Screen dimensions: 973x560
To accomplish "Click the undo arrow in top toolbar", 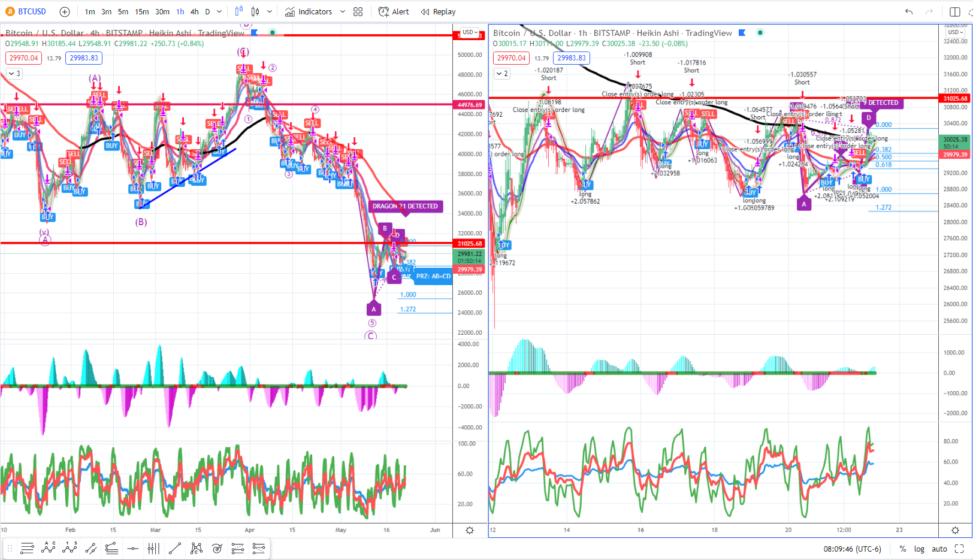I will (x=909, y=11).
